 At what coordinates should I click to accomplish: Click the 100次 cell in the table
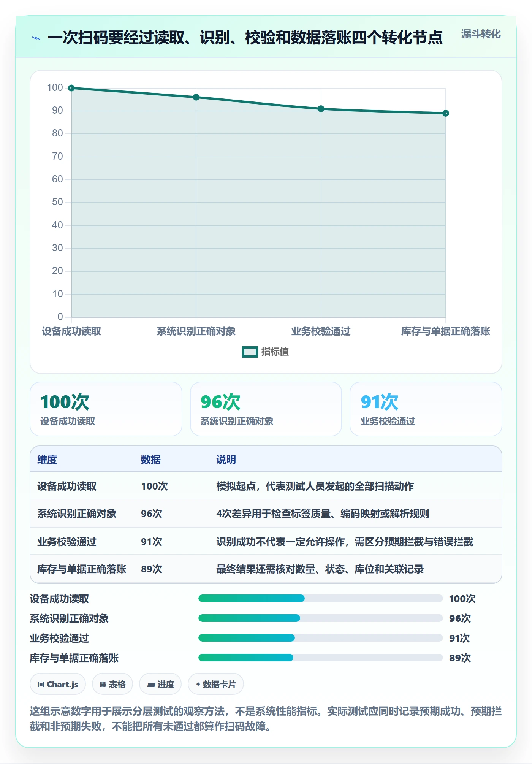point(155,486)
